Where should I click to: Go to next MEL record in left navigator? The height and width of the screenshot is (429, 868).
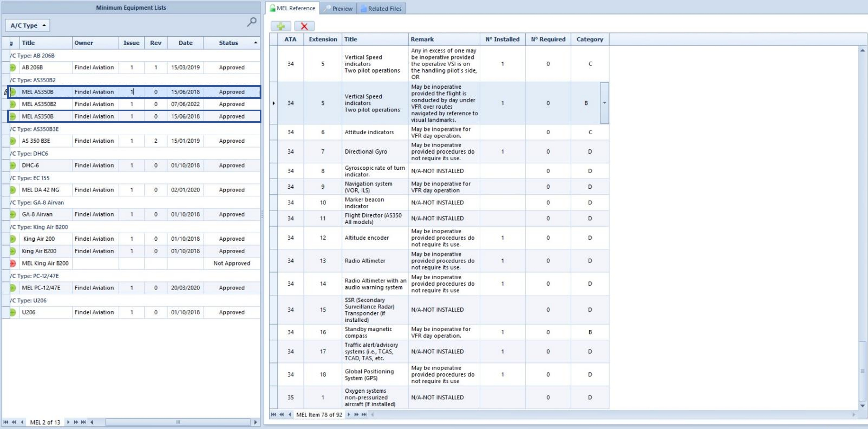(x=68, y=422)
